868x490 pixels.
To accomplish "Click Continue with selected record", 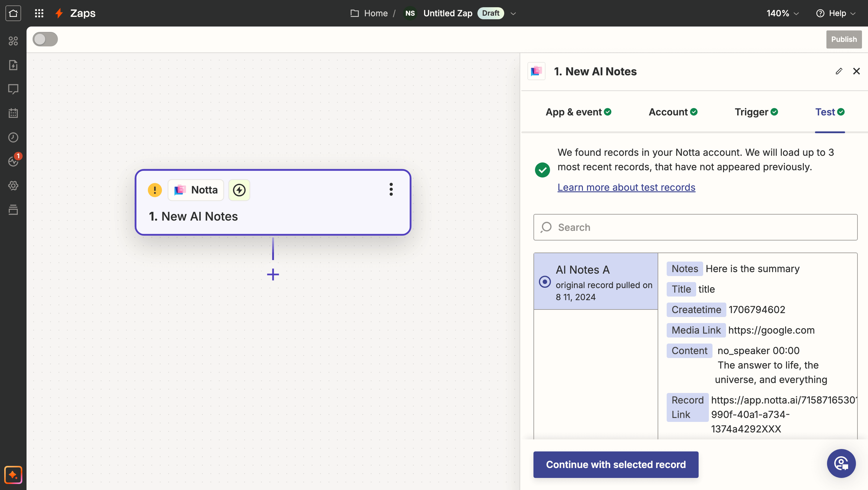I will 616,464.
